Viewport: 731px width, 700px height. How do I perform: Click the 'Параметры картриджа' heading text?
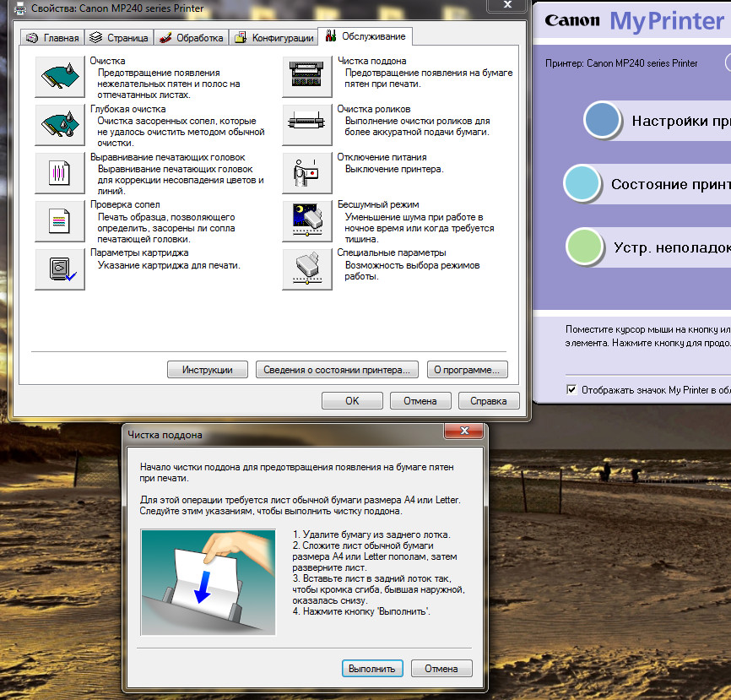pyautogui.click(x=139, y=252)
